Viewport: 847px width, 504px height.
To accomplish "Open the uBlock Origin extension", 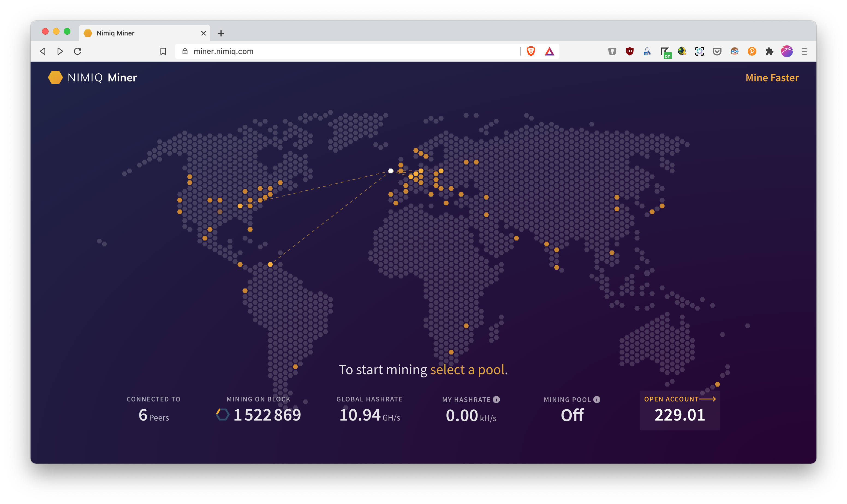I will pyautogui.click(x=630, y=51).
